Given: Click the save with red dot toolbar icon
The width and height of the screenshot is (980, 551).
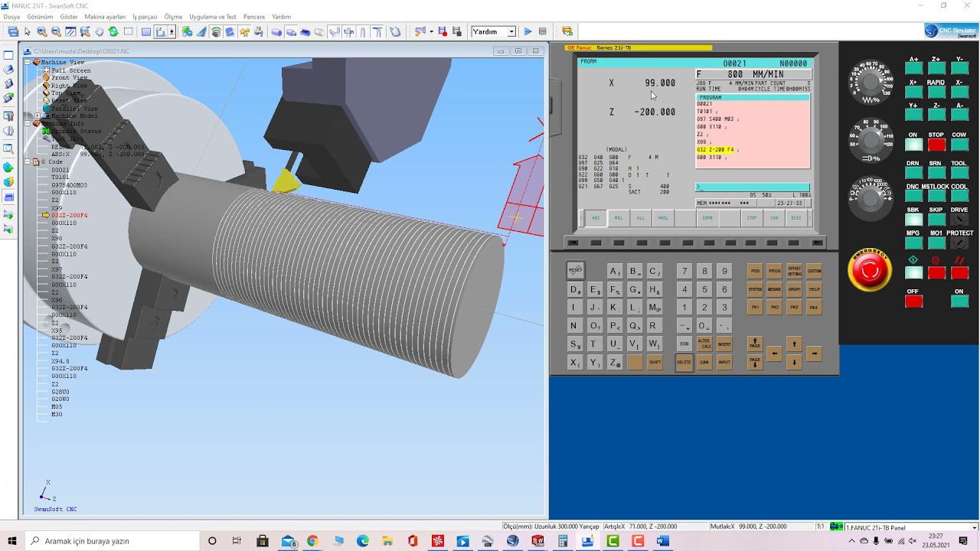Looking at the screenshot, I should point(443,31).
